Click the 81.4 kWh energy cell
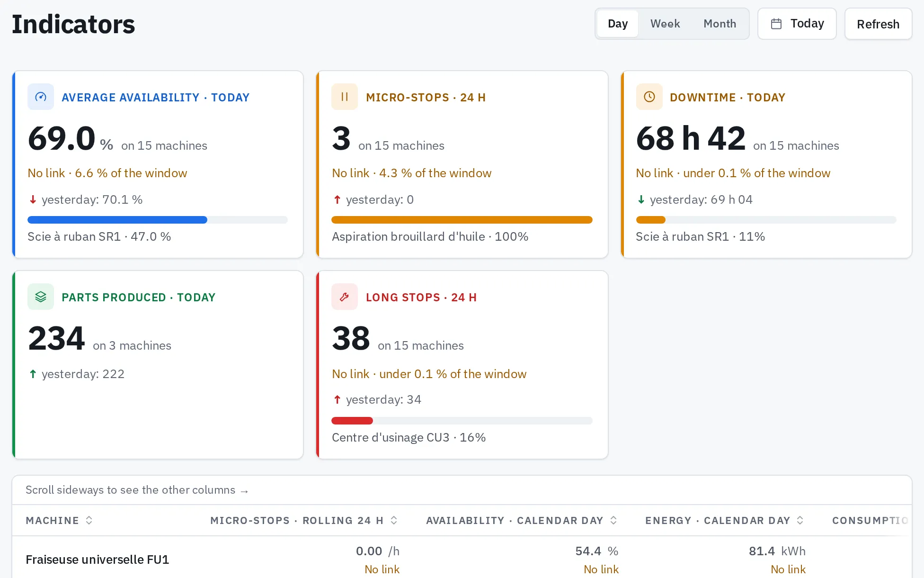Image resolution: width=924 pixels, height=578 pixels. (777, 551)
